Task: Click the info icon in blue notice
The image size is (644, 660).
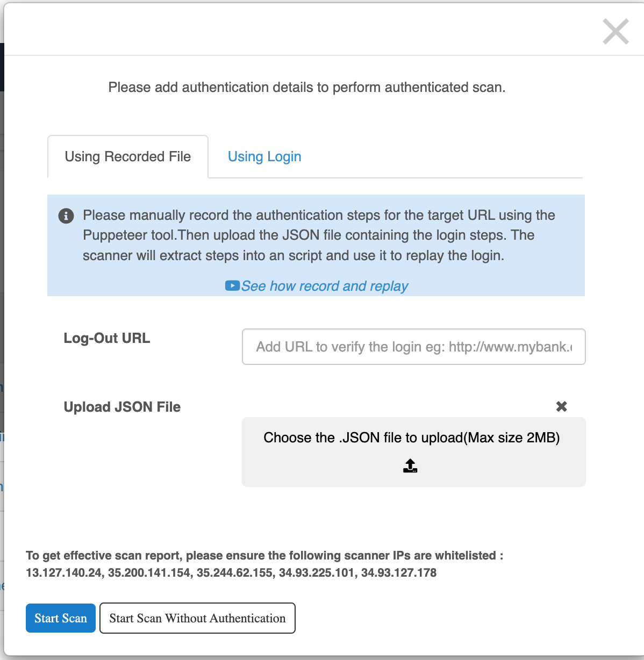Action: tap(66, 216)
